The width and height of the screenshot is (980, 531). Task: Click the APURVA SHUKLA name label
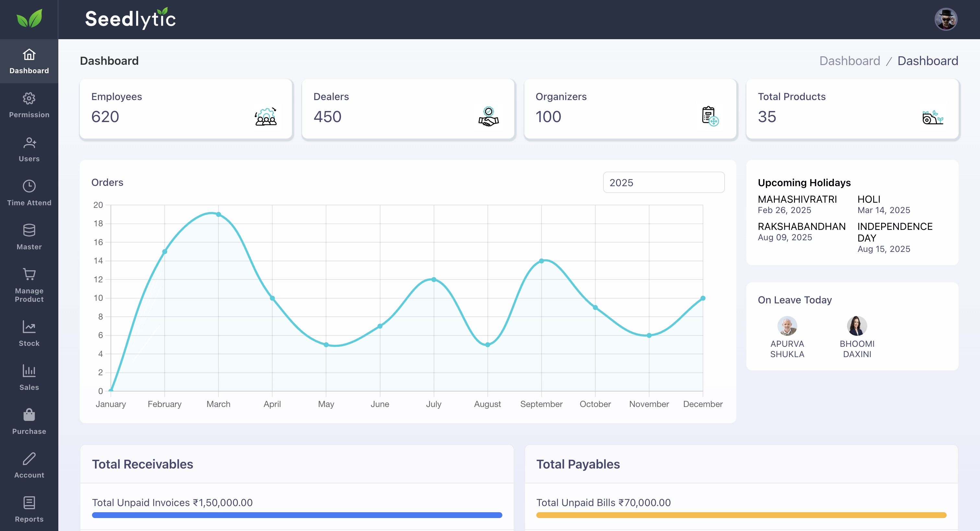tap(787, 349)
